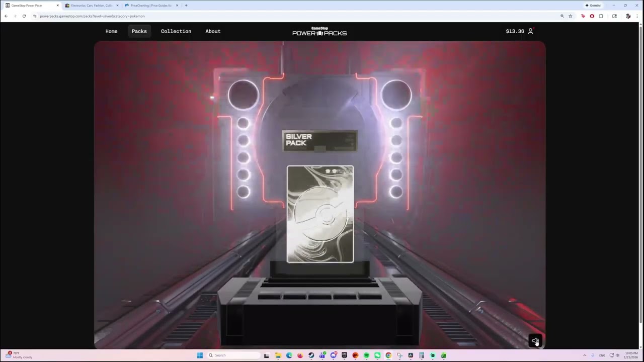Open the Chrome three-dot menu
This screenshot has width=644, height=362.
637,16
